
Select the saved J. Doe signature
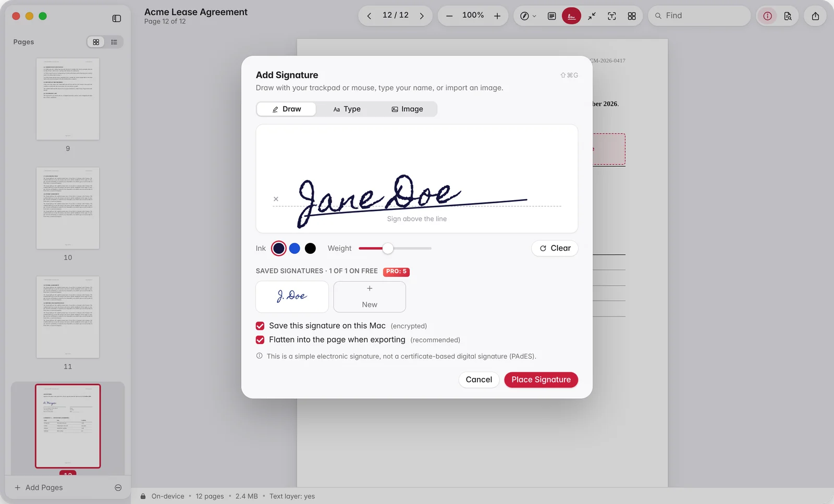tap(292, 297)
